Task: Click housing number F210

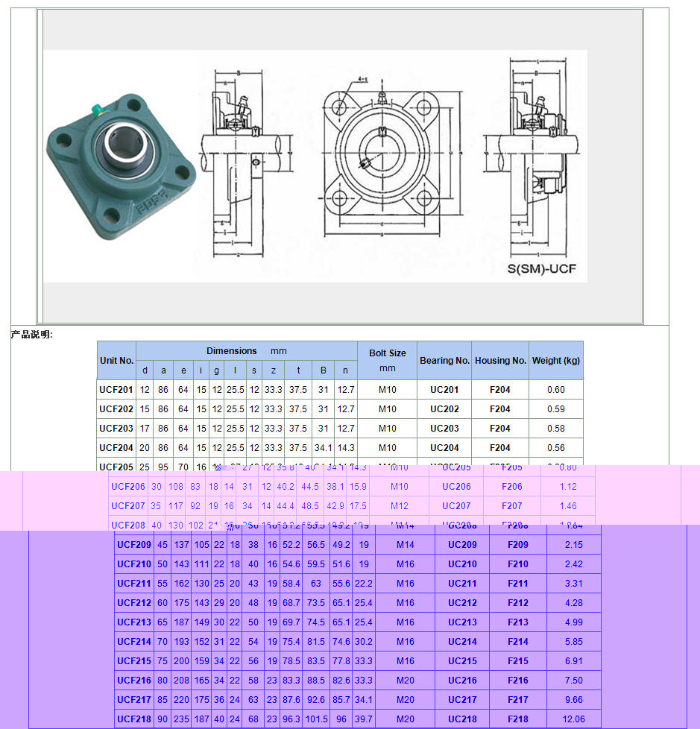Action: coord(518,564)
